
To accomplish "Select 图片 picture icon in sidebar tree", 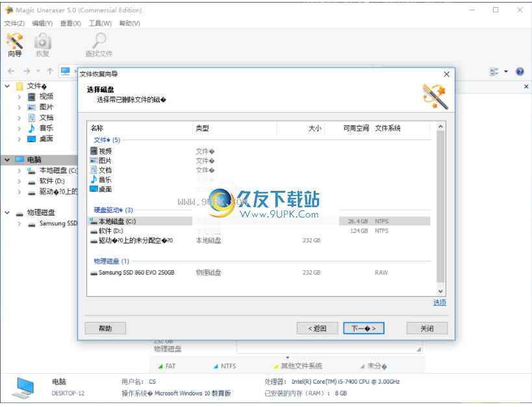I will coord(32,108).
